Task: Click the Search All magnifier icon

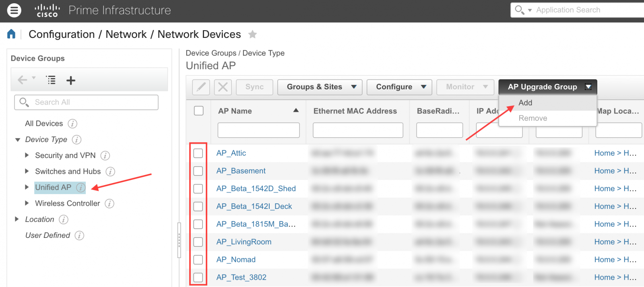Action: (x=24, y=102)
